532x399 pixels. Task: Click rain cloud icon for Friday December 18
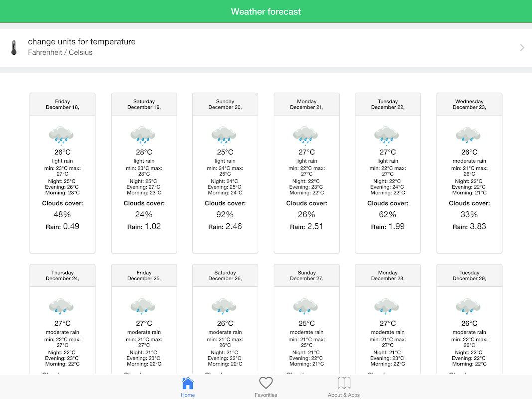[x=61, y=135]
